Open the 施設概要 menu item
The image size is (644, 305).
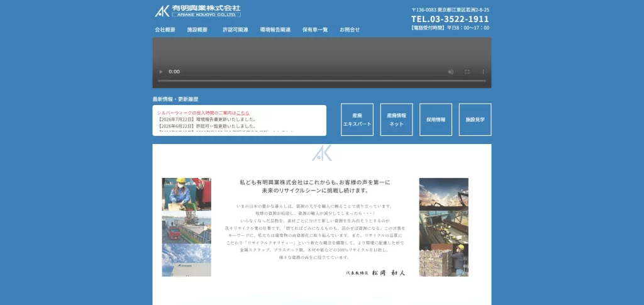click(197, 30)
